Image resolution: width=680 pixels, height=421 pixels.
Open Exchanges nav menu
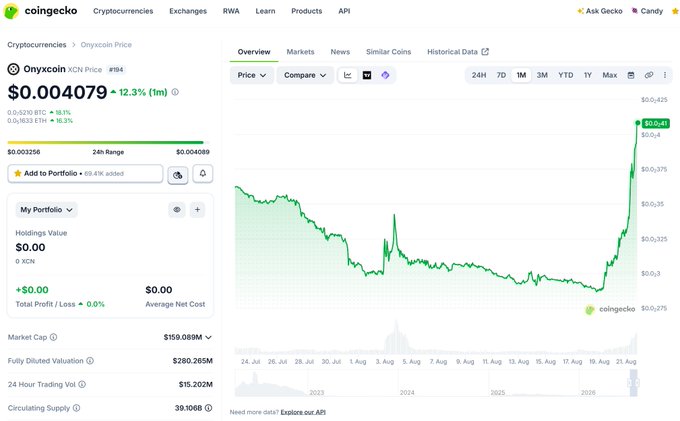[x=188, y=11]
